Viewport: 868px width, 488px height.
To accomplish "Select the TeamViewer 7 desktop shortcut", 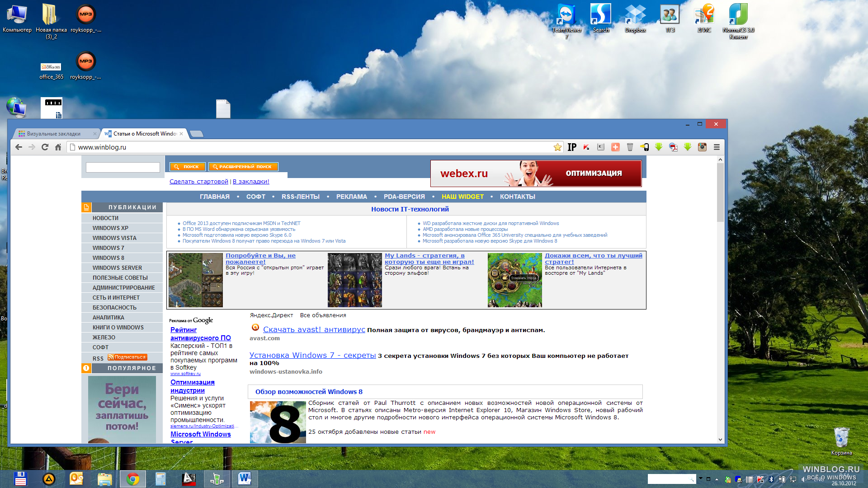I will click(566, 21).
